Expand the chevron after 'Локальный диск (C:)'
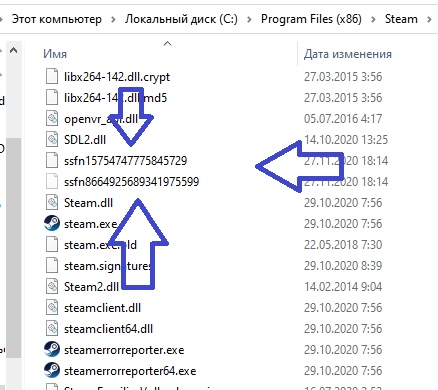 click(249, 20)
